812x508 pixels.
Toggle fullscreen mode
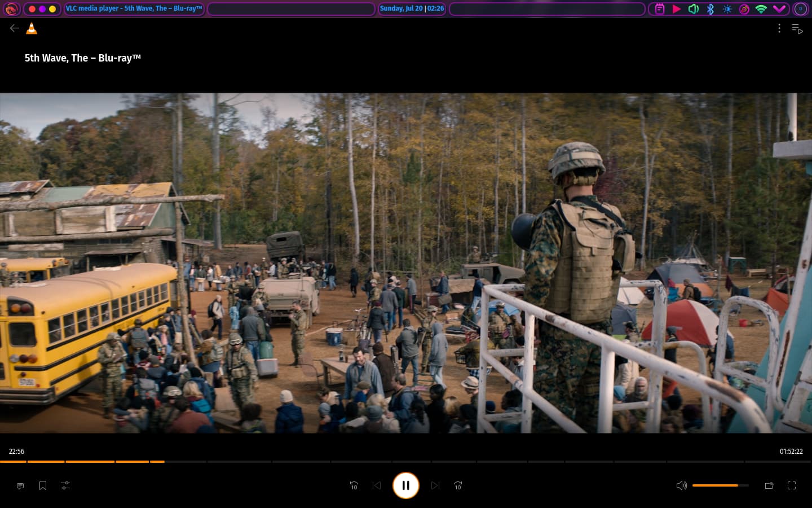tap(792, 485)
